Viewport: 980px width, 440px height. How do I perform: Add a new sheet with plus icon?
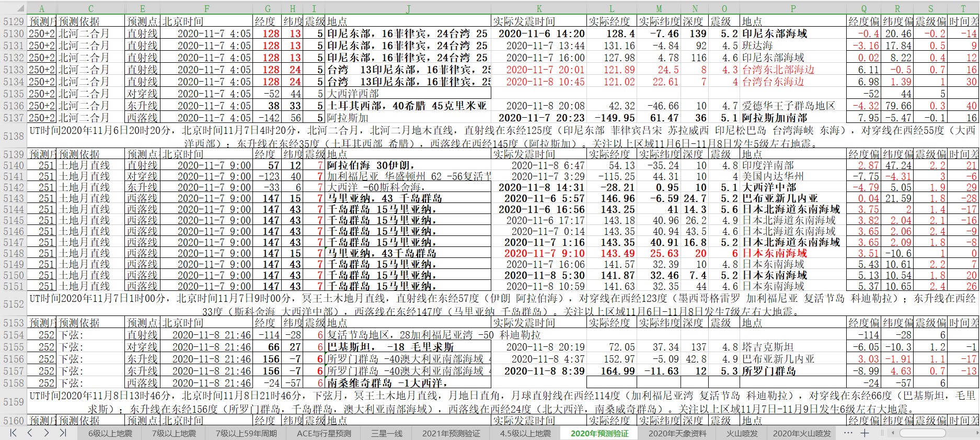[x=864, y=433]
